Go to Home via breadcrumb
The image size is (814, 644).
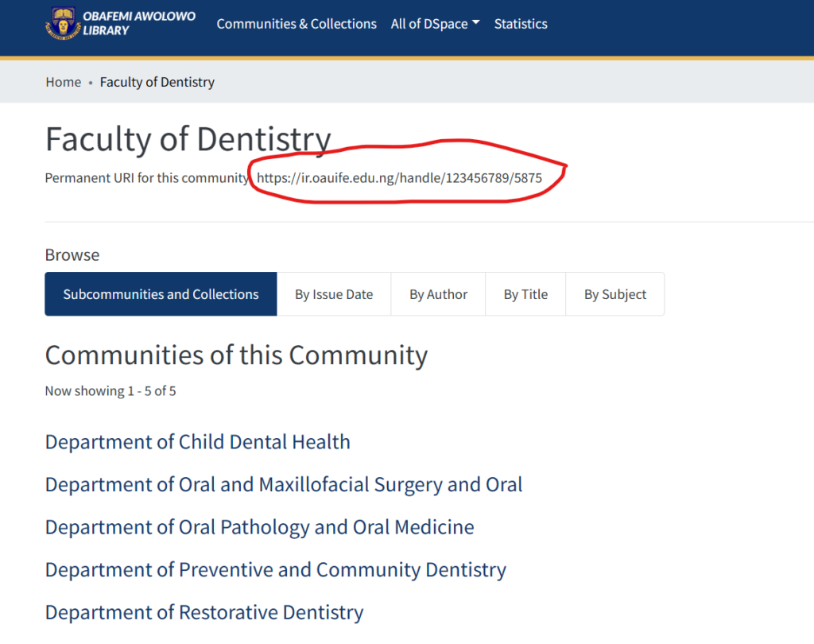tap(64, 82)
